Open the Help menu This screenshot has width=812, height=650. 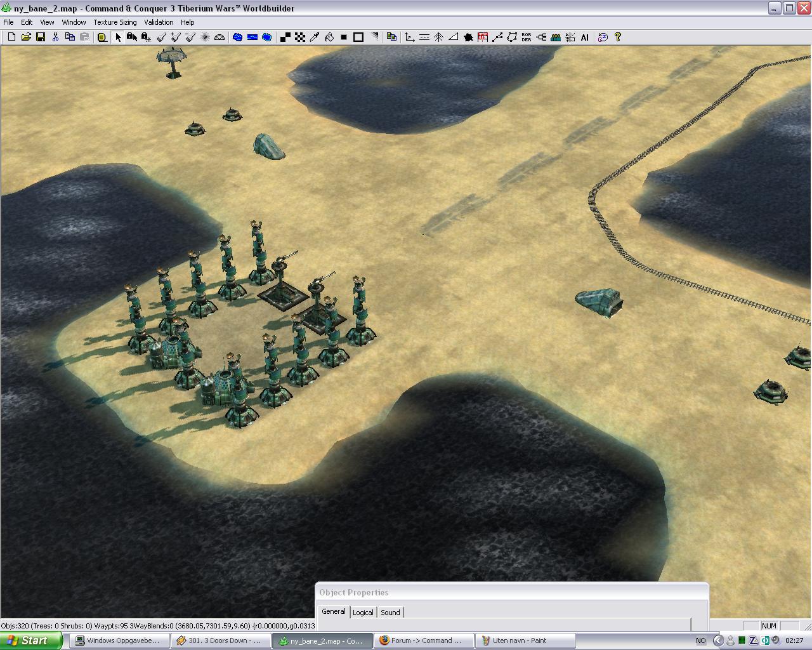187,22
